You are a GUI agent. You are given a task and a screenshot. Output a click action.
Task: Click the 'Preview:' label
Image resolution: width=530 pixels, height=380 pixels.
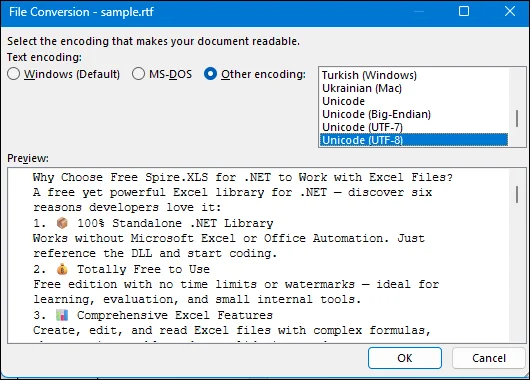tap(28, 158)
